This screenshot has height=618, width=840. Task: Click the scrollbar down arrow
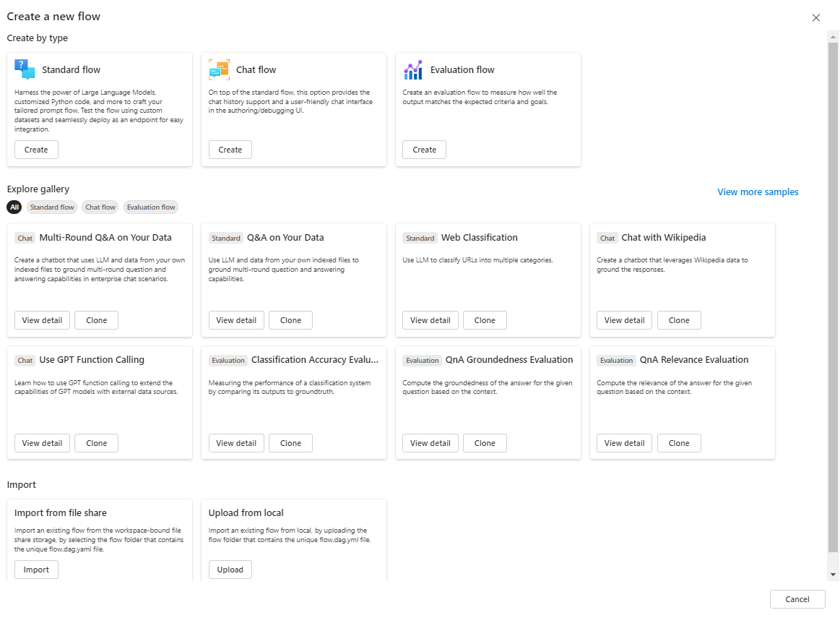point(833,575)
